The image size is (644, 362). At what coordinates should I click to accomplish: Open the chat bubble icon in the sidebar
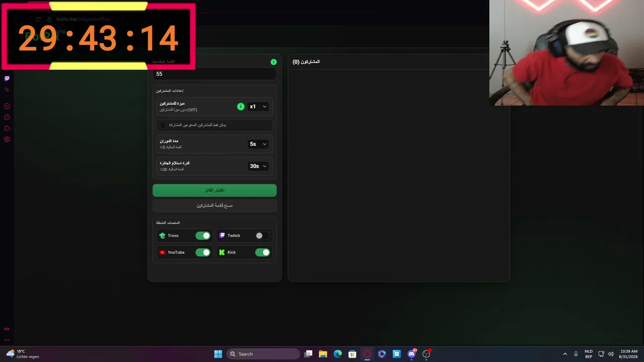7,128
